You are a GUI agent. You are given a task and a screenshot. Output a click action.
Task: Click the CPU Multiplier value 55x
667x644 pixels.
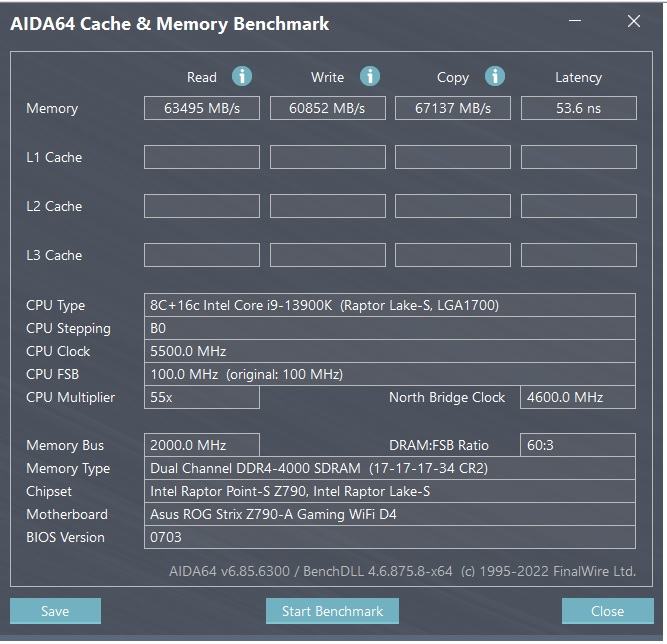pyautogui.click(x=202, y=397)
